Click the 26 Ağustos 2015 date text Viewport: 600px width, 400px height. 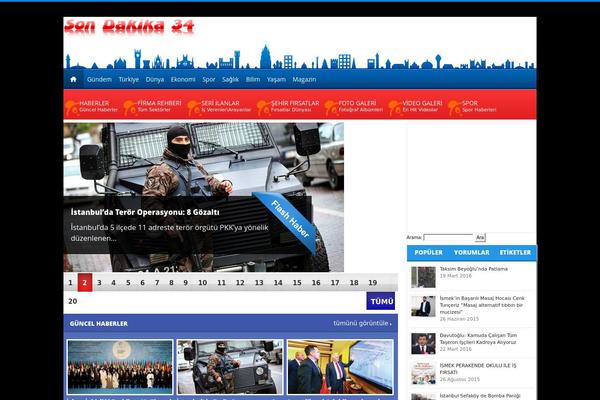pos(460,379)
